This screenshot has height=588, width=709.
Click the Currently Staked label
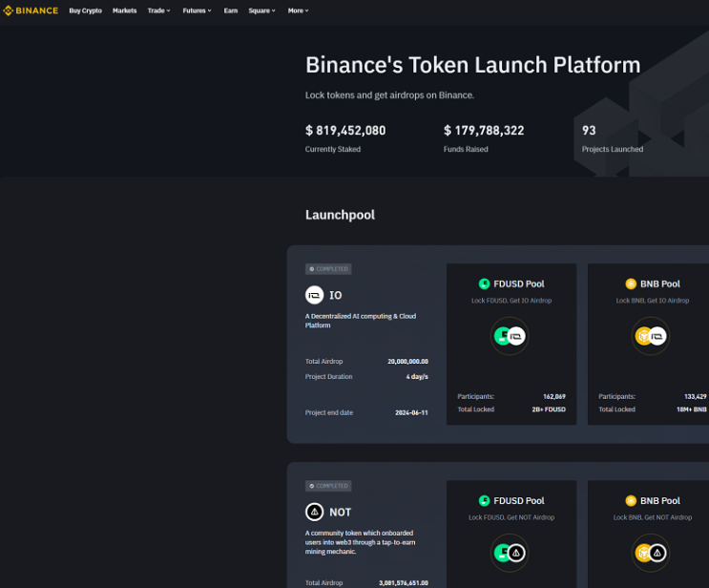click(333, 149)
